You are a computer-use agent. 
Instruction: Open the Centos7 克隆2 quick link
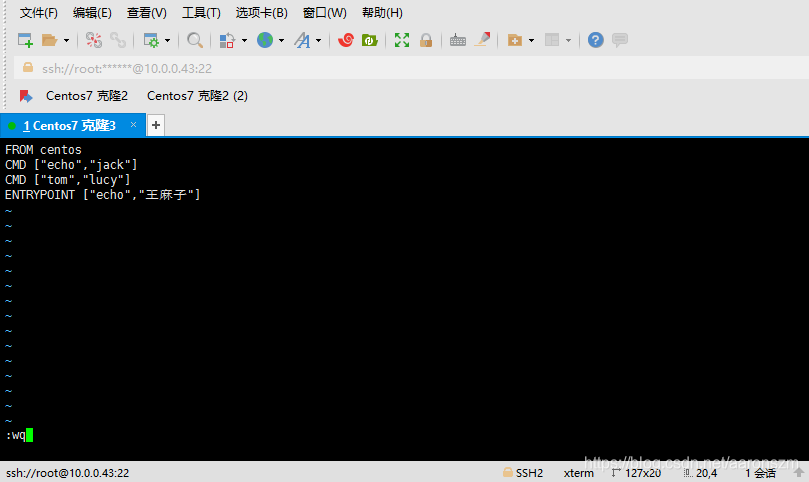87,96
